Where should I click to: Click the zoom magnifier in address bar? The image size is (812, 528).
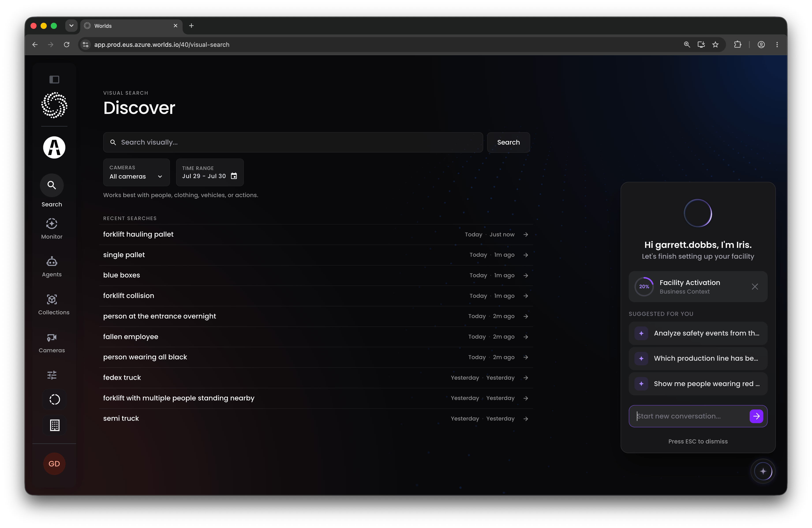(687, 44)
